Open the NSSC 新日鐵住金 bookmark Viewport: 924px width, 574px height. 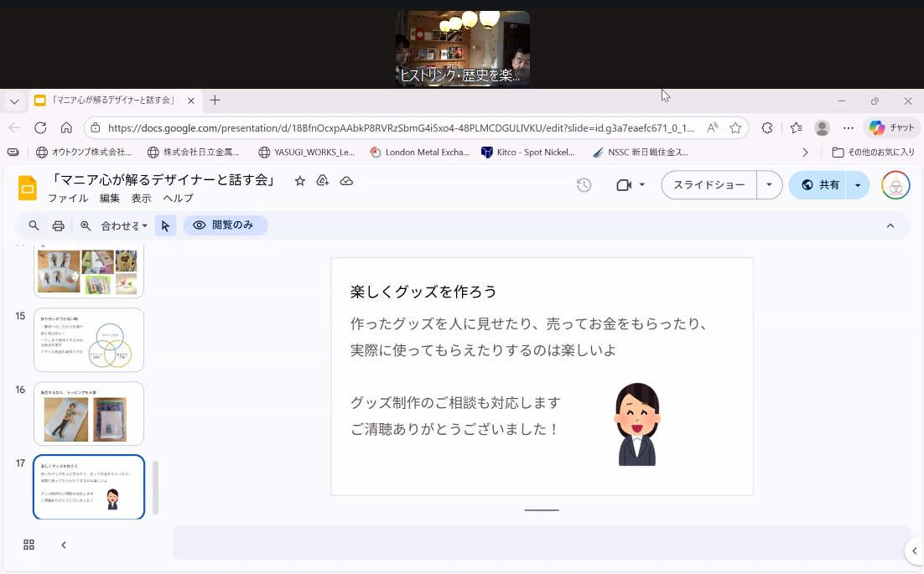coord(640,152)
